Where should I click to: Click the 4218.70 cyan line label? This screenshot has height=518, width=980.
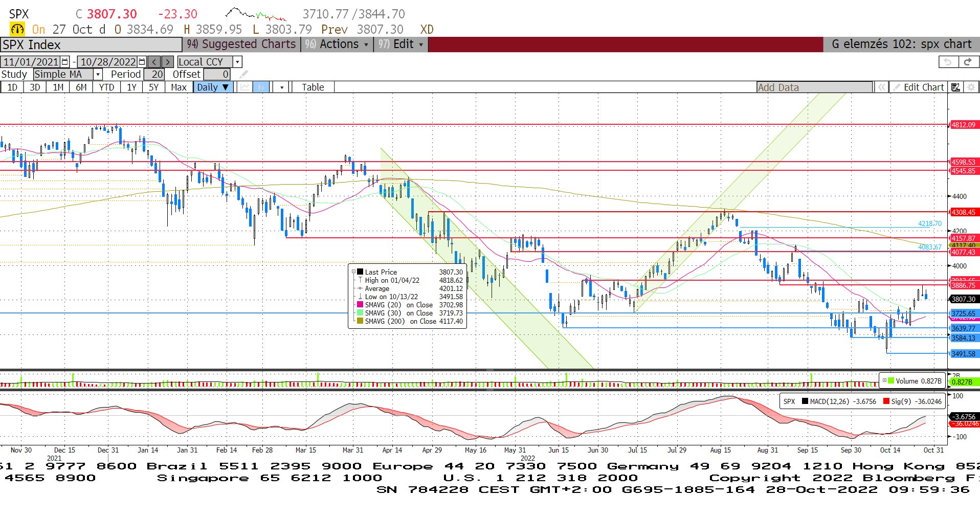929,223
